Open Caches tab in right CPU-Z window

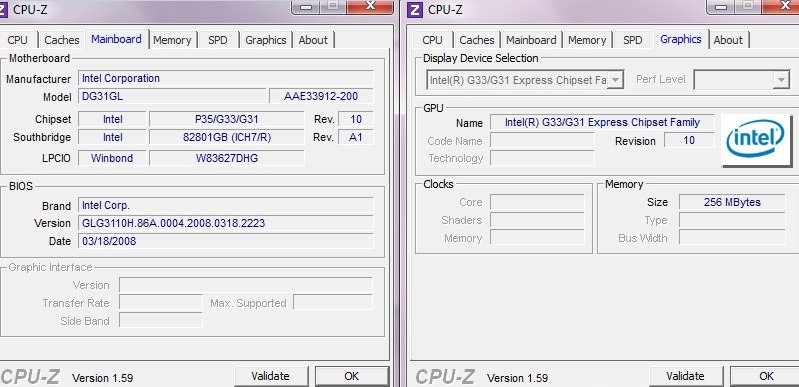[x=476, y=40]
